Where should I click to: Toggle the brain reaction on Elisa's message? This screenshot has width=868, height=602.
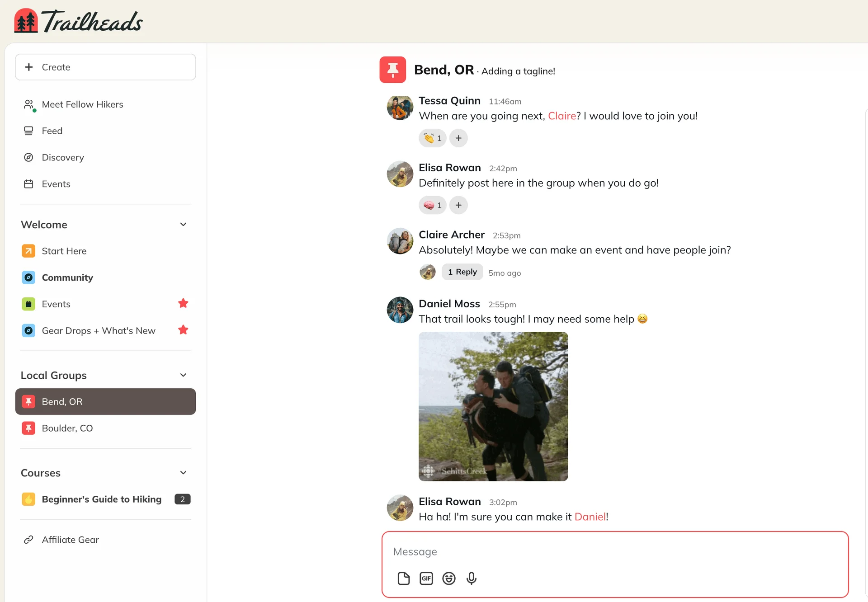433,205
